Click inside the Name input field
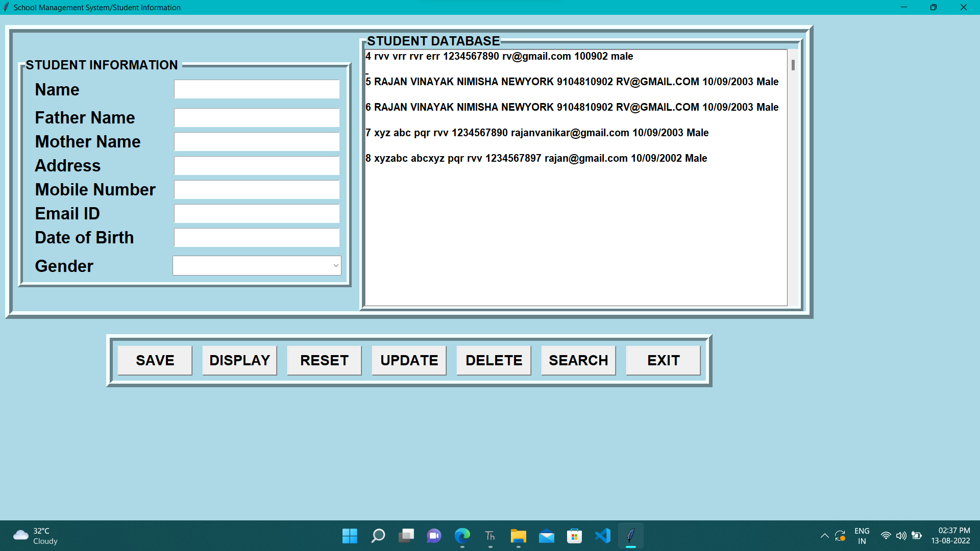 coord(256,89)
